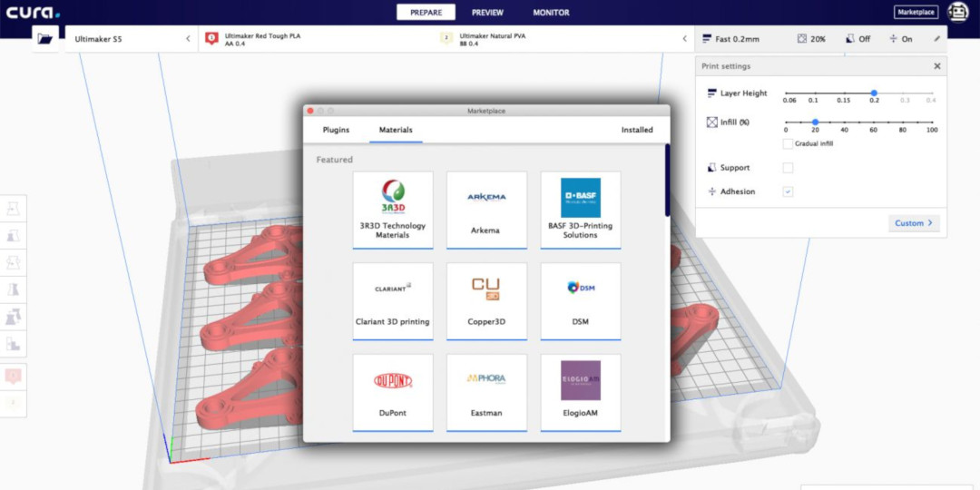Screen dimensions: 980x490
Task: Open BASF 3D-Printing Solutions card
Action: click(580, 211)
